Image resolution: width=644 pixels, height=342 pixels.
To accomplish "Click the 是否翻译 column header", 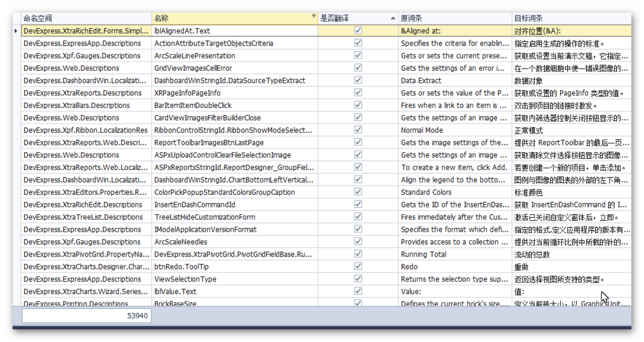I will coord(358,18).
